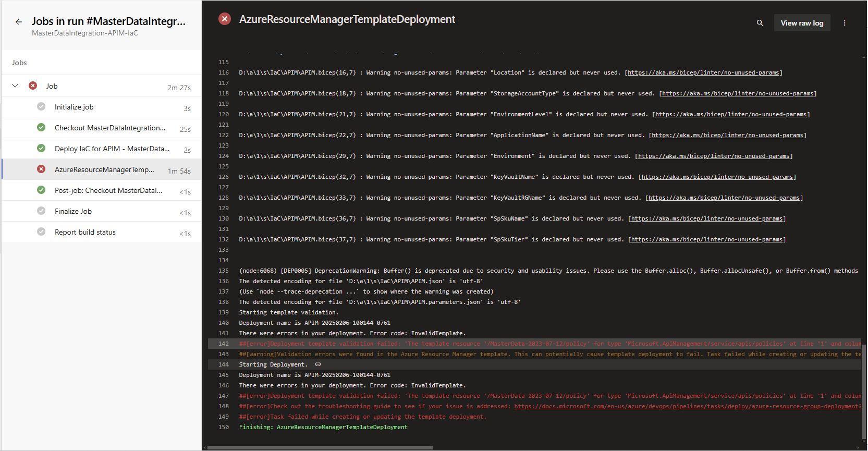This screenshot has height=451, width=868.
Task: Click the 'Finishing: AzureResourceManagerTemplateDeployment' green line
Action: click(x=323, y=427)
